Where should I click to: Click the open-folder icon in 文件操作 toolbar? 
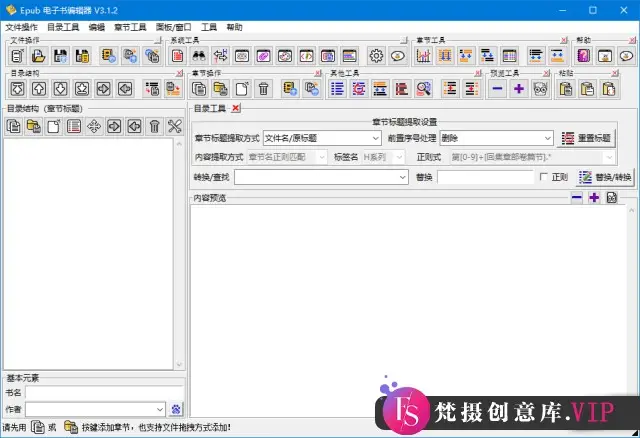(39, 56)
